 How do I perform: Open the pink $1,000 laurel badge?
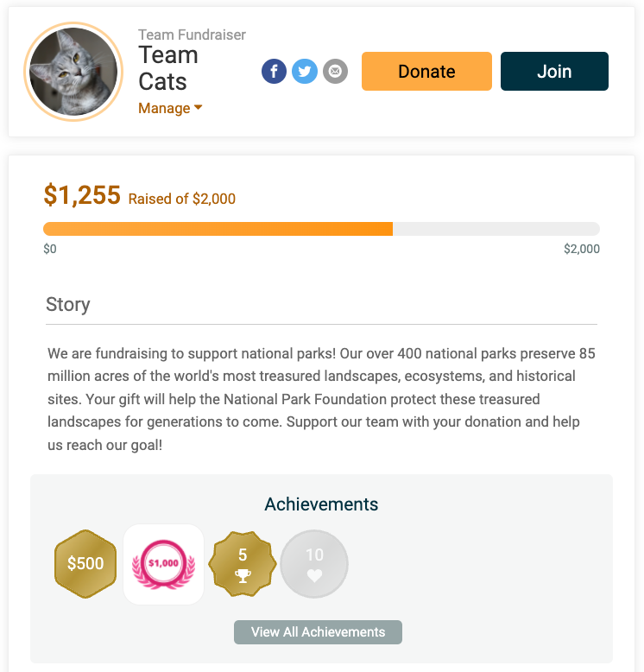click(x=164, y=564)
